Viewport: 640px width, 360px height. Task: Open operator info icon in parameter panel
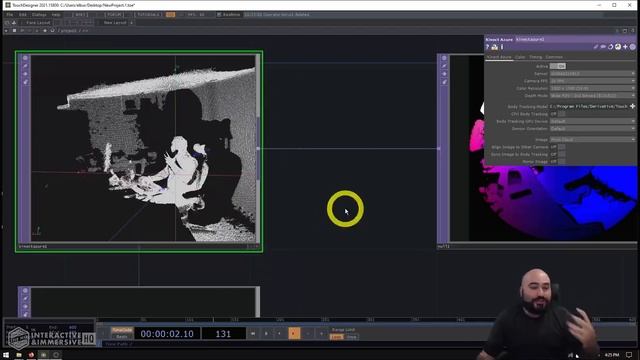[x=502, y=47]
